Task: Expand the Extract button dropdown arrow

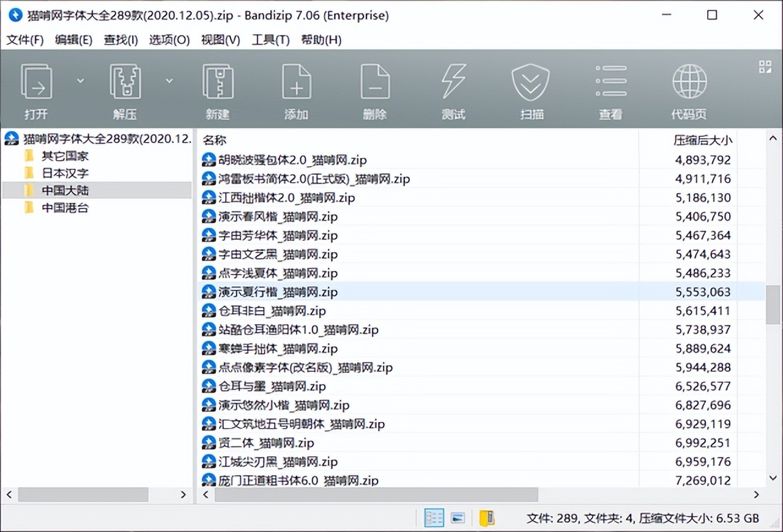Action: [169, 81]
